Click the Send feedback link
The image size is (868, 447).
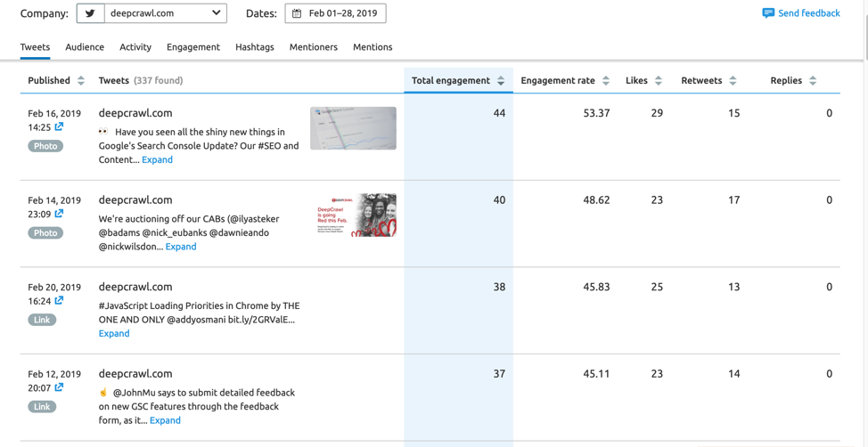pos(809,12)
